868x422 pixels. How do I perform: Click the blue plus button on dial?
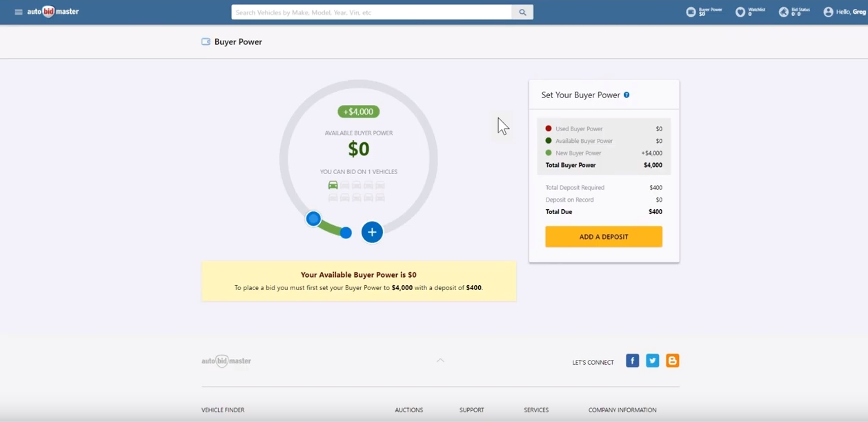[x=372, y=232]
